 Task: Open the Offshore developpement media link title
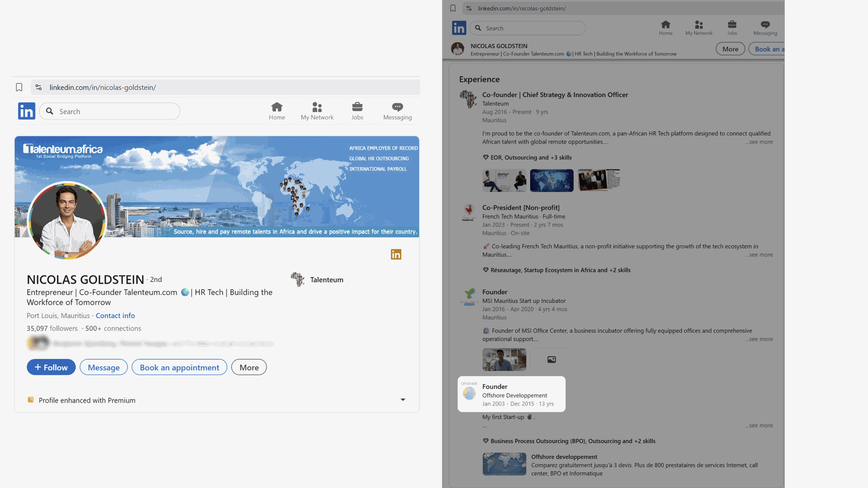(x=564, y=457)
